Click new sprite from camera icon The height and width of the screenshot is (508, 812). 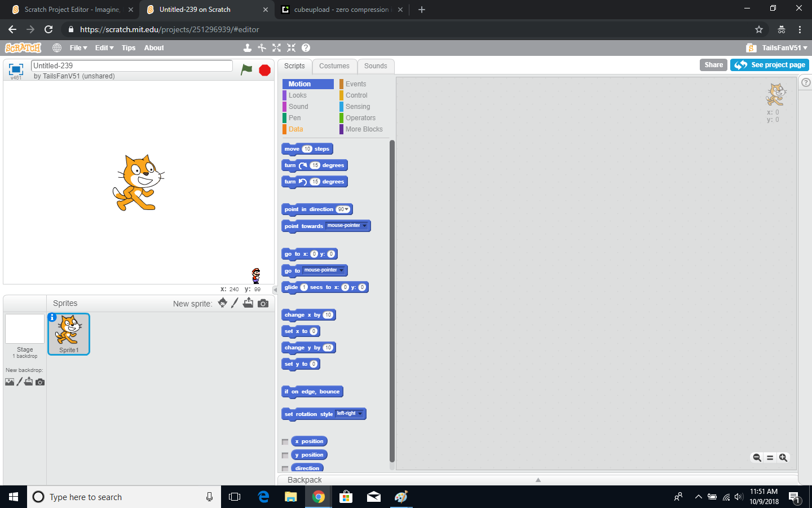263,303
